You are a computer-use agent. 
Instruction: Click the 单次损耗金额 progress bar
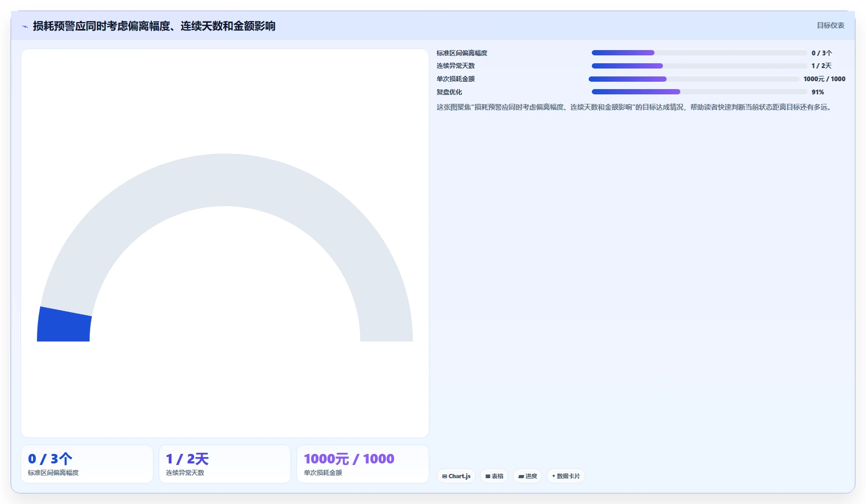click(x=694, y=79)
